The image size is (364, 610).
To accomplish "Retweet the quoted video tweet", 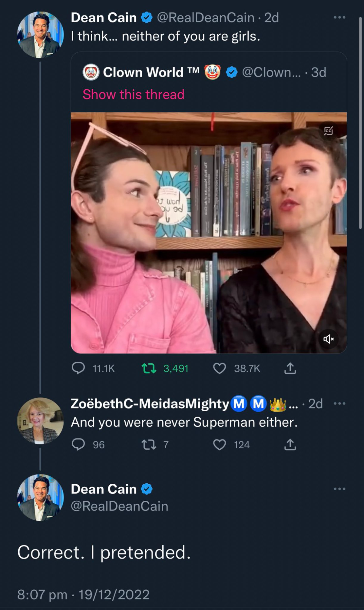I will point(148,368).
